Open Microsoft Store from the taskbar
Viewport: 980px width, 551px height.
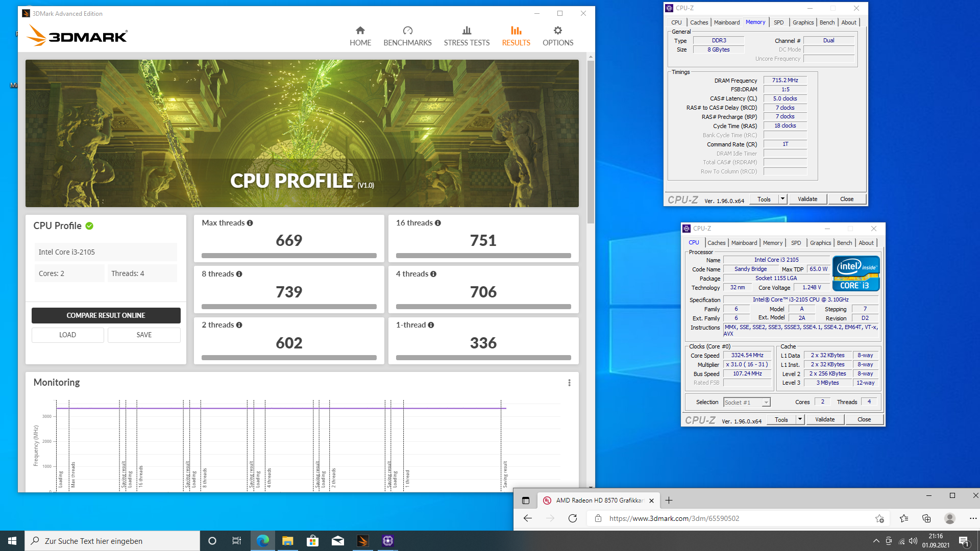[x=312, y=541]
